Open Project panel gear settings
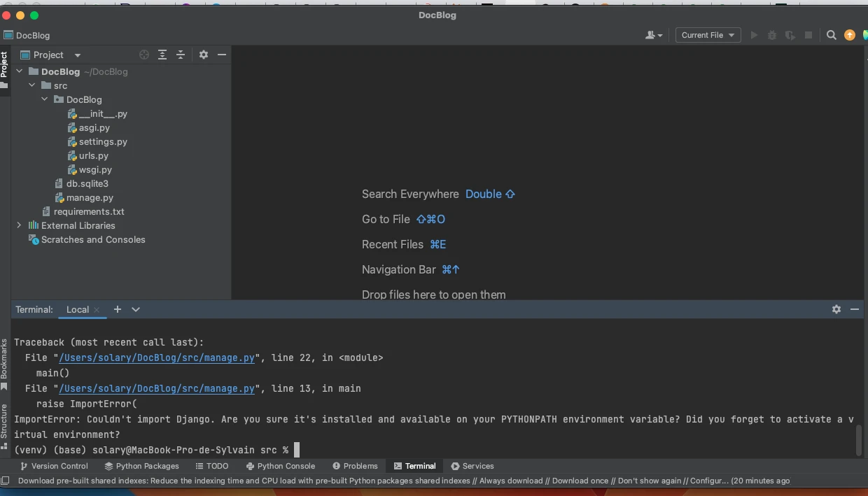Image resolution: width=868 pixels, height=496 pixels. click(x=204, y=55)
